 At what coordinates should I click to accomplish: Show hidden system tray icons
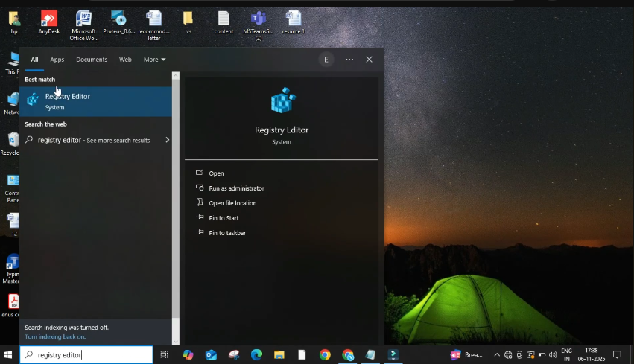click(x=496, y=355)
